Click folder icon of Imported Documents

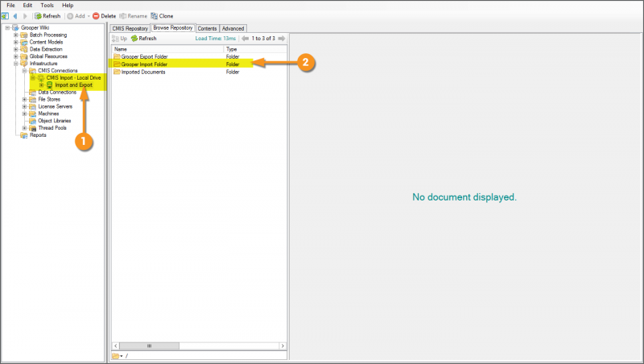(x=117, y=72)
